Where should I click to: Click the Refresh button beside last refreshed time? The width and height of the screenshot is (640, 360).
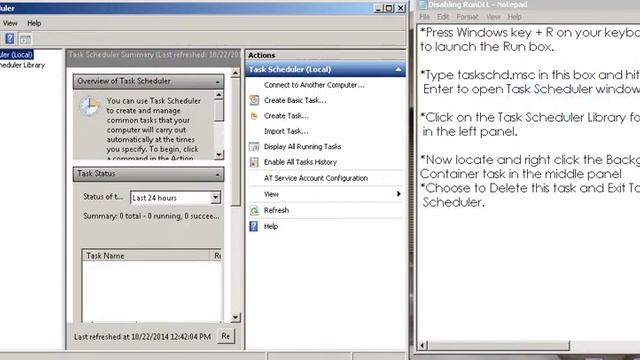tap(226, 336)
